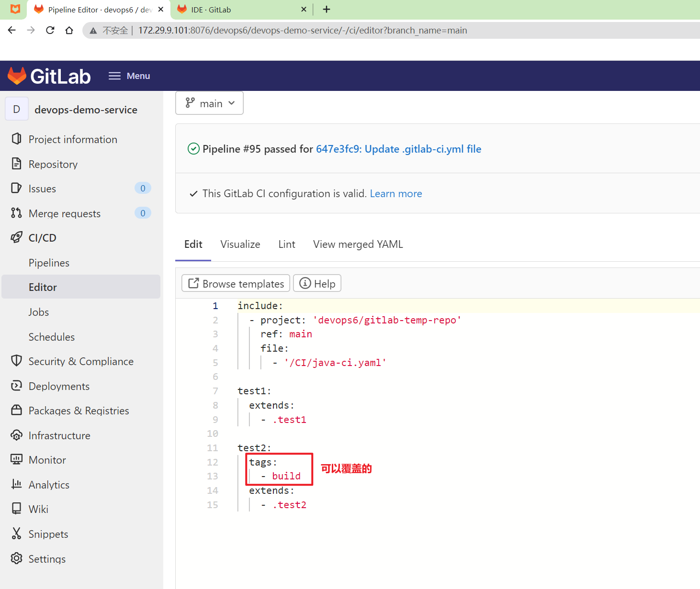Click the Help button

point(317,283)
